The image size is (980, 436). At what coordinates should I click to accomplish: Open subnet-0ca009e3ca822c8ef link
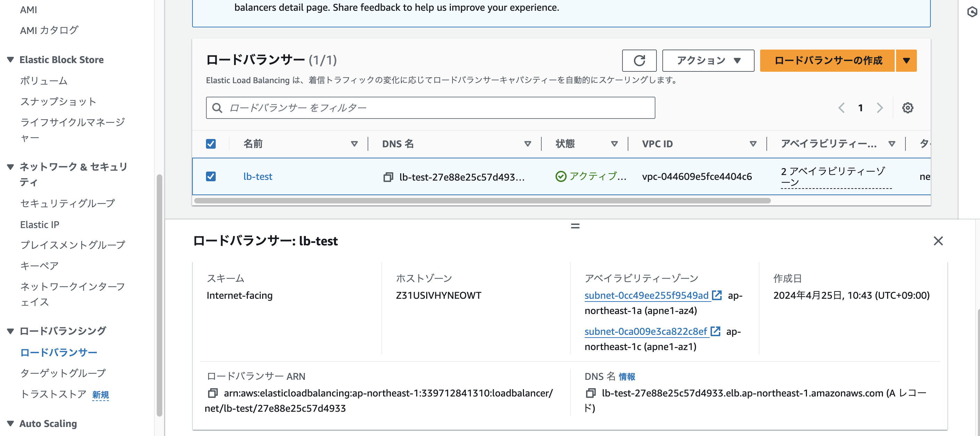click(646, 331)
